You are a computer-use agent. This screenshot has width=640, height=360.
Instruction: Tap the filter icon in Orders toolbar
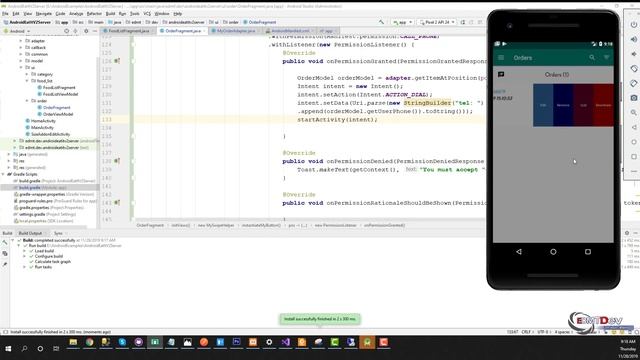click(x=607, y=58)
